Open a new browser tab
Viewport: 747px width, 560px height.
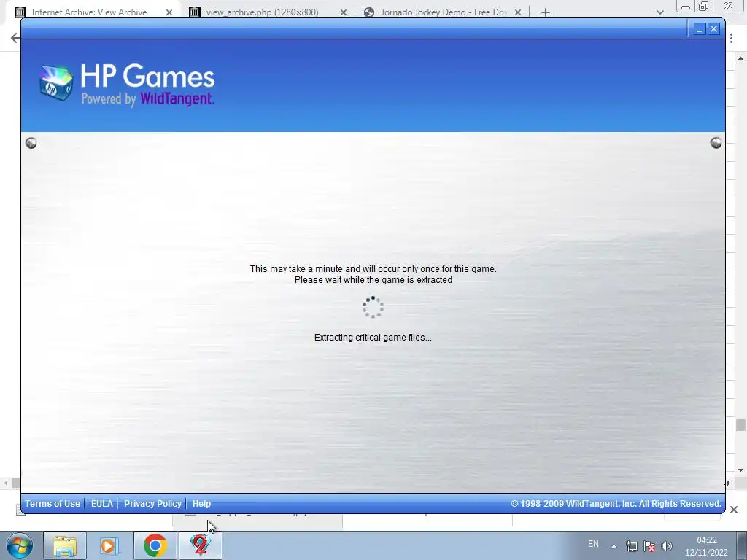(546, 12)
